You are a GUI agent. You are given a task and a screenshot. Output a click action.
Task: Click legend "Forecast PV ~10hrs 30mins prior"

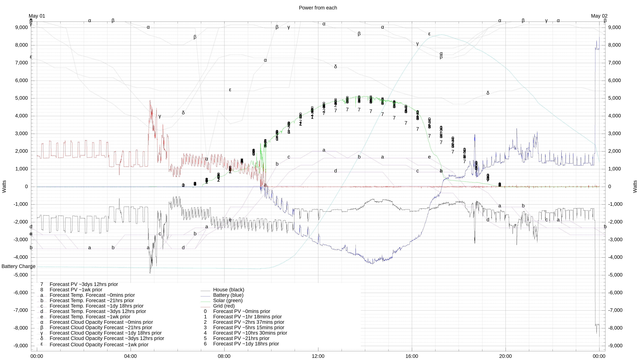click(250, 333)
